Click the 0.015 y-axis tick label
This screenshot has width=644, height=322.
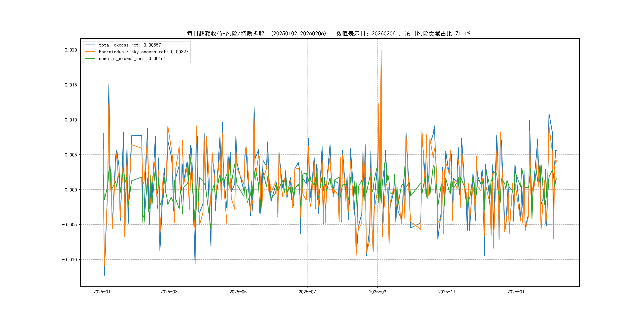pos(71,85)
